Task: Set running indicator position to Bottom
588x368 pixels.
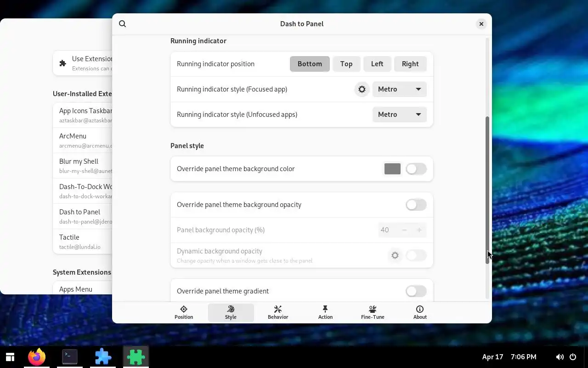Action: 310,64
